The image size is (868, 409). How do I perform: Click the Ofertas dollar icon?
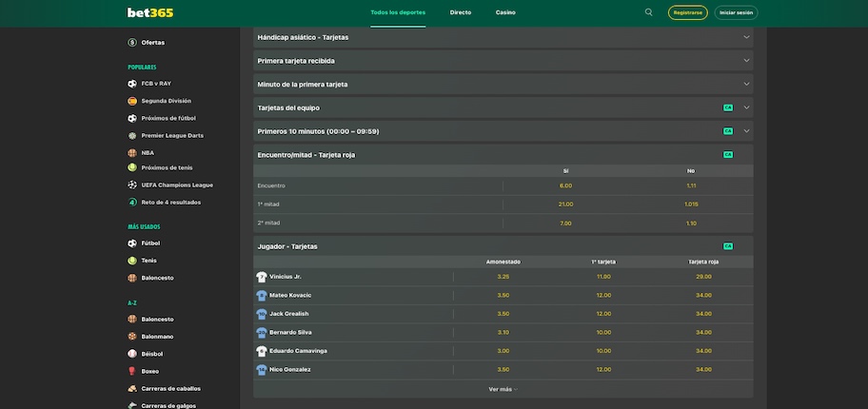(132, 43)
